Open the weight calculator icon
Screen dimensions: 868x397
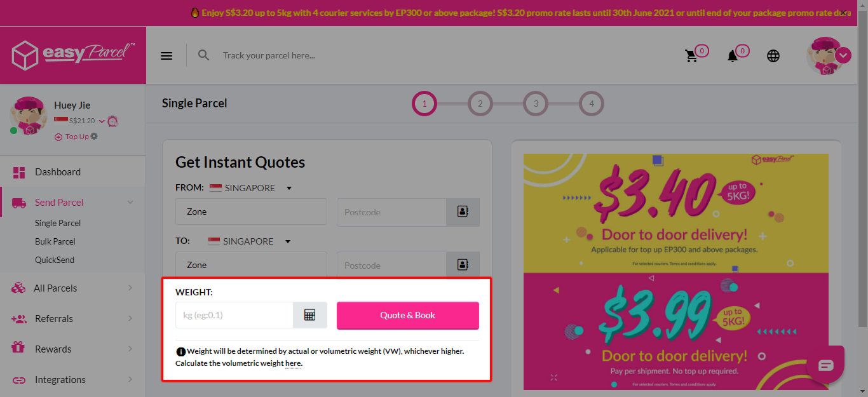310,314
